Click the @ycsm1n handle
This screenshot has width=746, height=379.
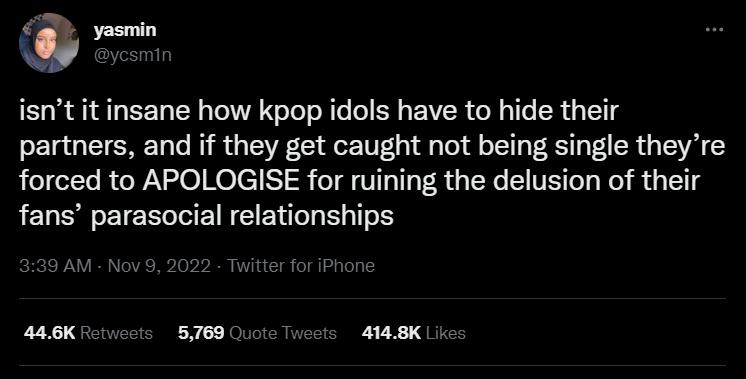pyautogui.click(x=133, y=56)
